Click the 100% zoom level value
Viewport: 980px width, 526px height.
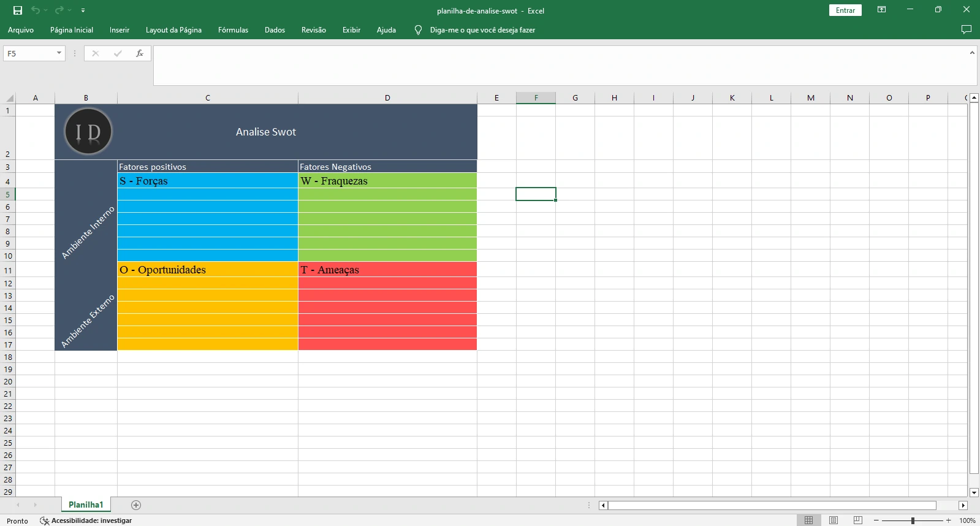tap(967, 520)
